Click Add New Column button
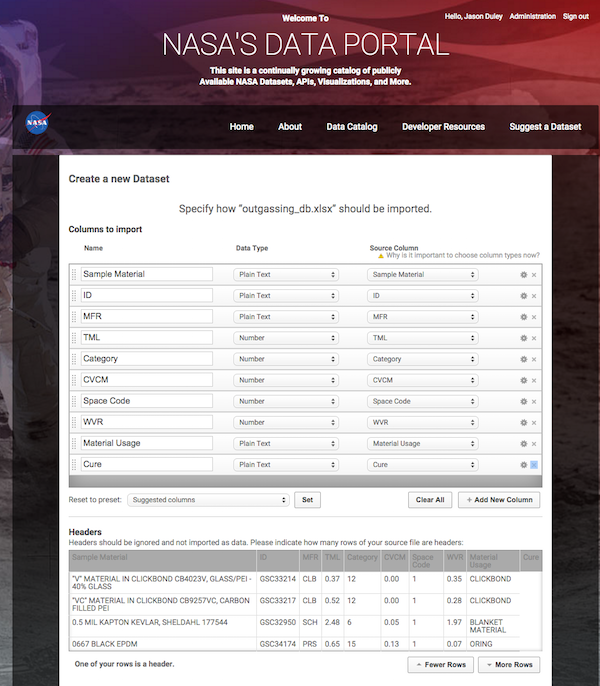The width and height of the screenshot is (600, 686). pyautogui.click(x=499, y=500)
